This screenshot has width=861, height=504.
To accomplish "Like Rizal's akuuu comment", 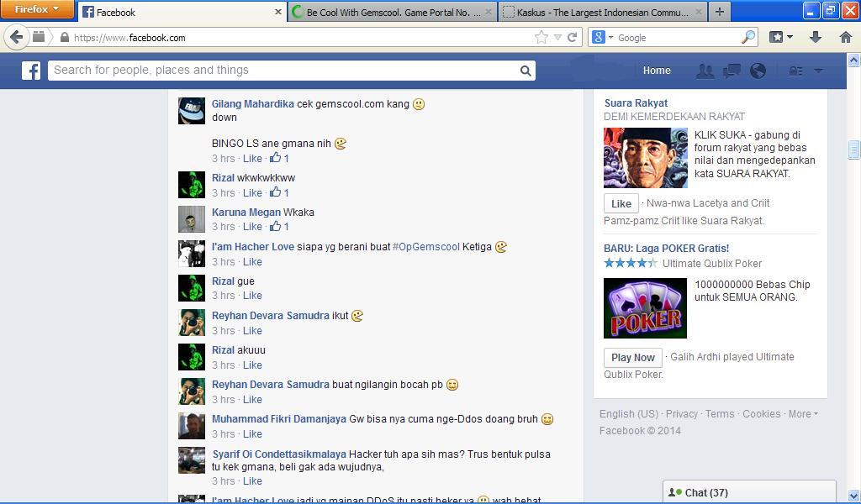I will (252, 365).
